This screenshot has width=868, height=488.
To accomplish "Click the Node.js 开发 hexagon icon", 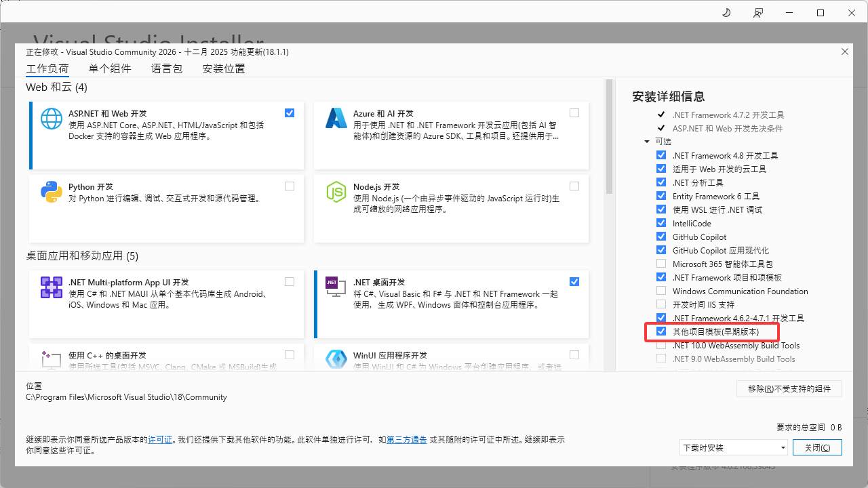I will (336, 192).
